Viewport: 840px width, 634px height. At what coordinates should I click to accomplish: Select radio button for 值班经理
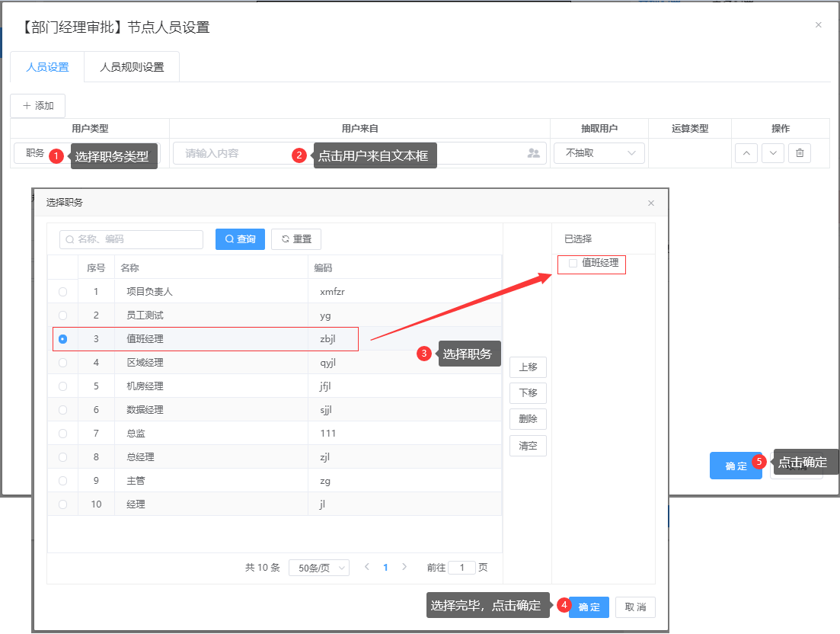(x=62, y=338)
